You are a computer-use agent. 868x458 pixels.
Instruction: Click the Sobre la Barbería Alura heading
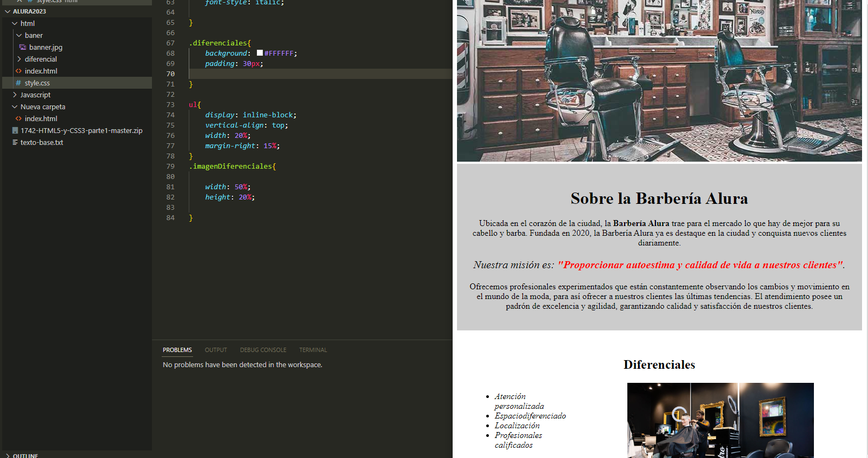click(x=659, y=198)
